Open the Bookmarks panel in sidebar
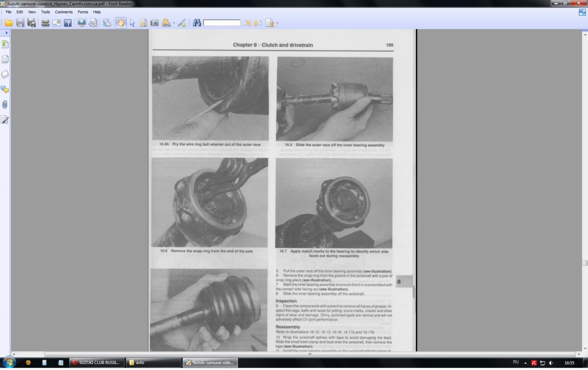 5,44
